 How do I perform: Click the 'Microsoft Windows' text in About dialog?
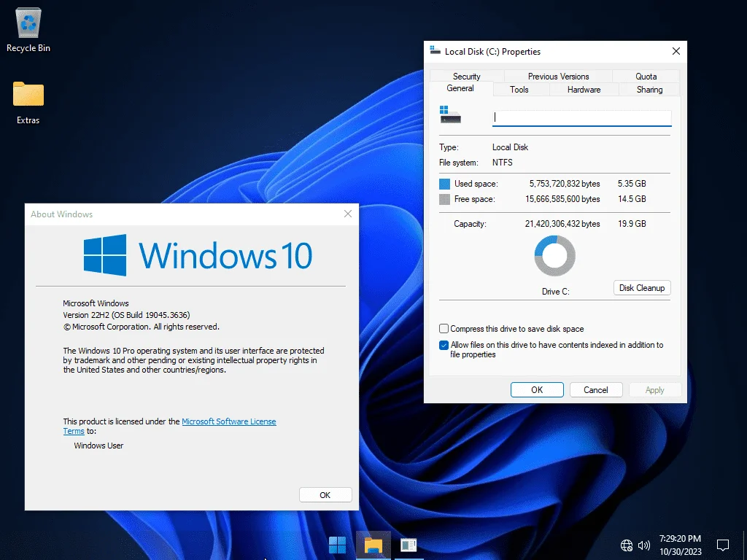tap(96, 303)
